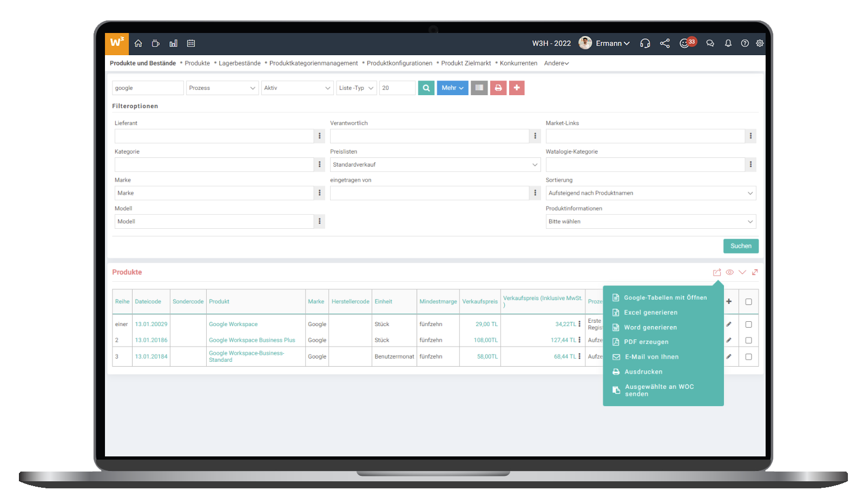Viewport: 863px width, 504px height.
Task: Click the magnifier search button
Action: pos(426,88)
